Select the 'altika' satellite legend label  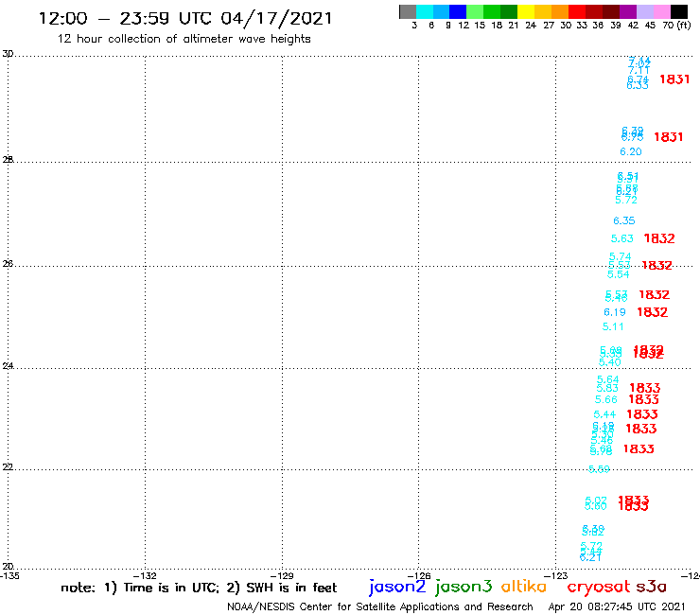[x=523, y=587]
